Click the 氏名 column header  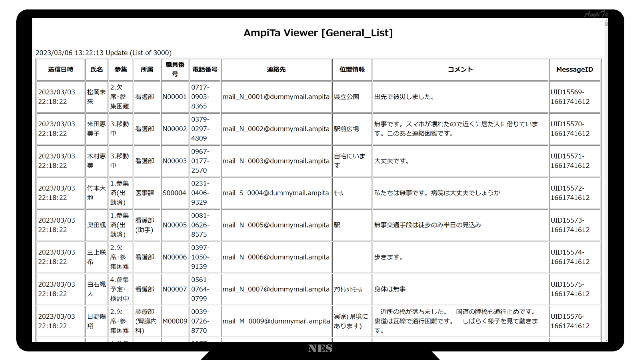tap(97, 69)
